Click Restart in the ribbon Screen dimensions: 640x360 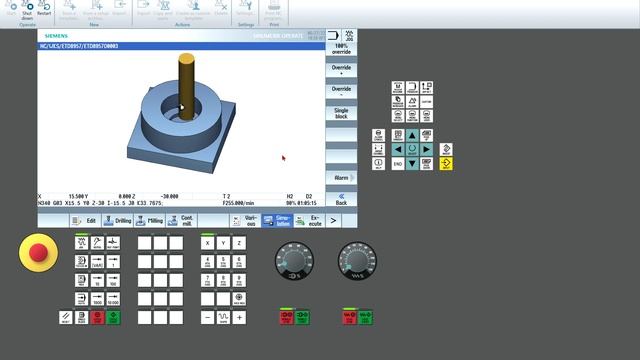click(44, 9)
